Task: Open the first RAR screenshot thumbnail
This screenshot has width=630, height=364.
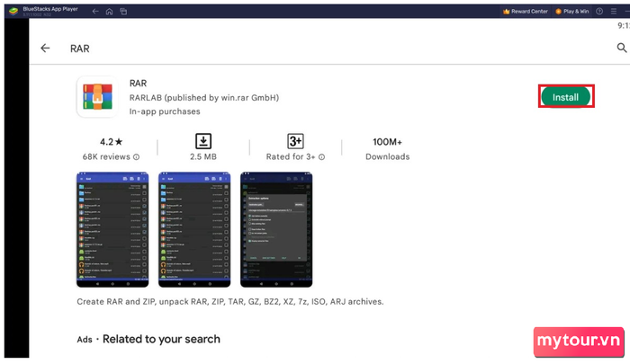Action: [112, 229]
